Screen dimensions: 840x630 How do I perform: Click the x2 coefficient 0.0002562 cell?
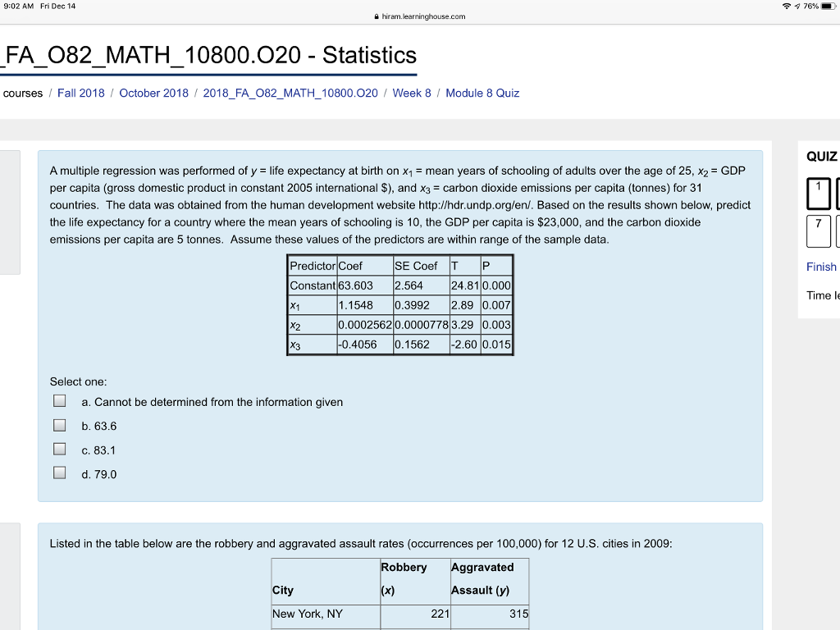[365, 325]
